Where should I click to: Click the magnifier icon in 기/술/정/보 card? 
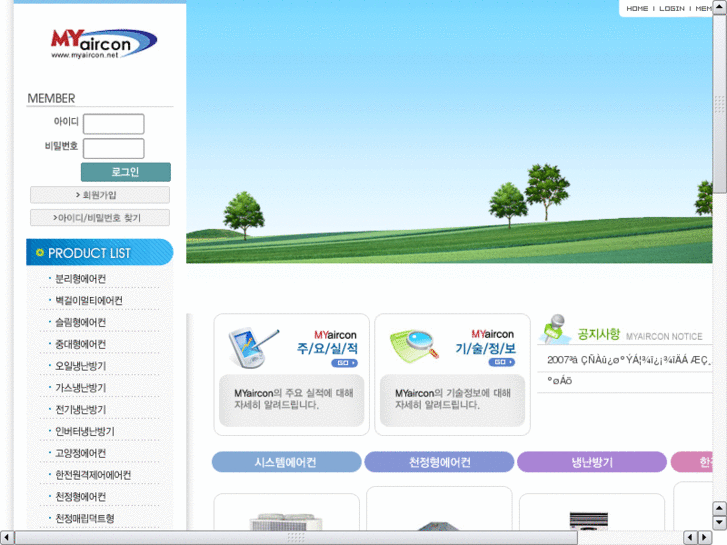point(414,346)
